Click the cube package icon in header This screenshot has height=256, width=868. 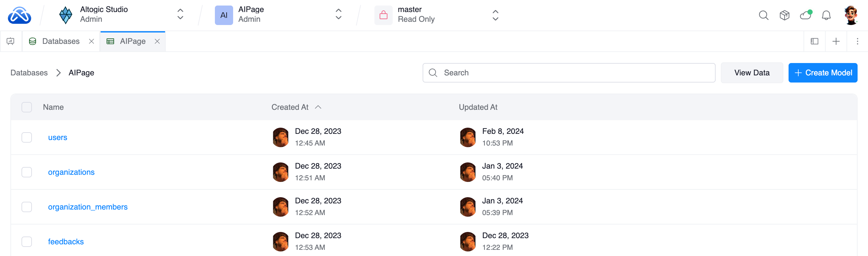[784, 15]
